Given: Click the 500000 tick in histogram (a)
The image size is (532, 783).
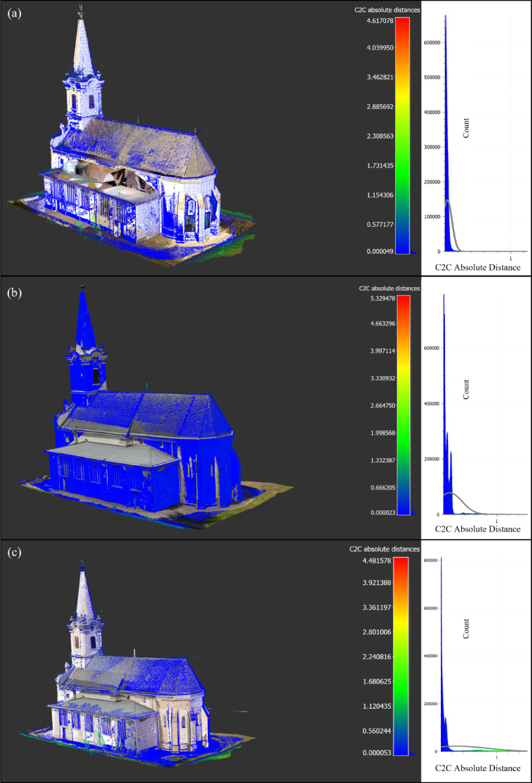Looking at the screenshot, I should (432, 77).
